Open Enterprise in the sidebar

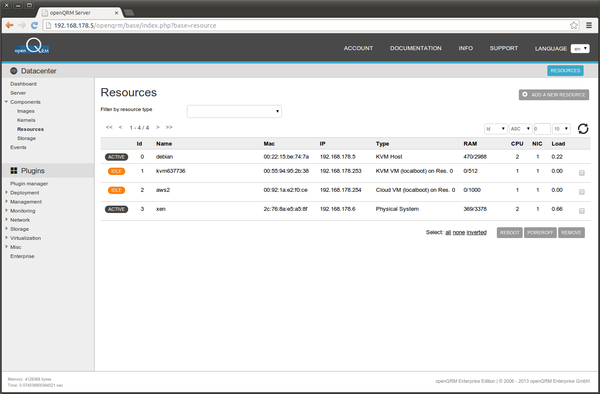pos(22,256)
